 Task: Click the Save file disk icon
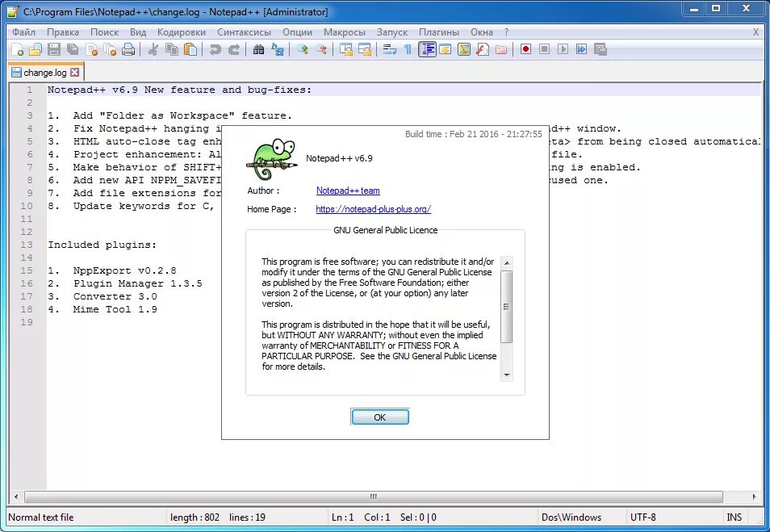pos(54,49)
